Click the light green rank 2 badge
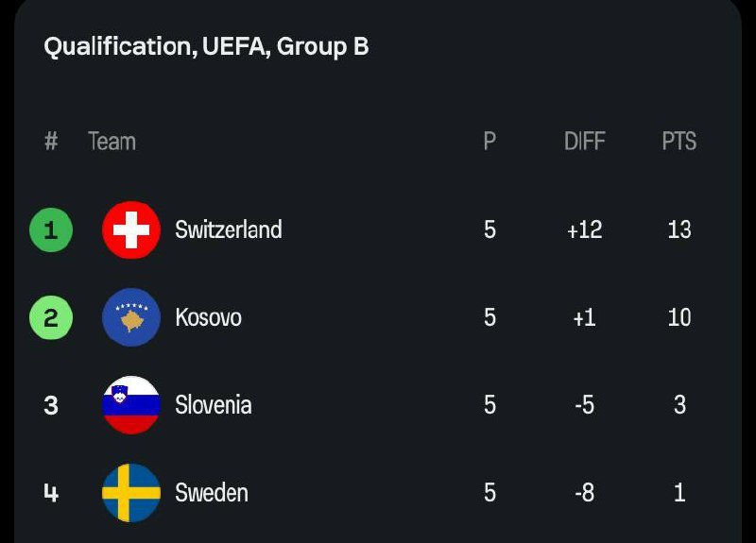Viewport: 756px width, 543px height. [51, 317]
